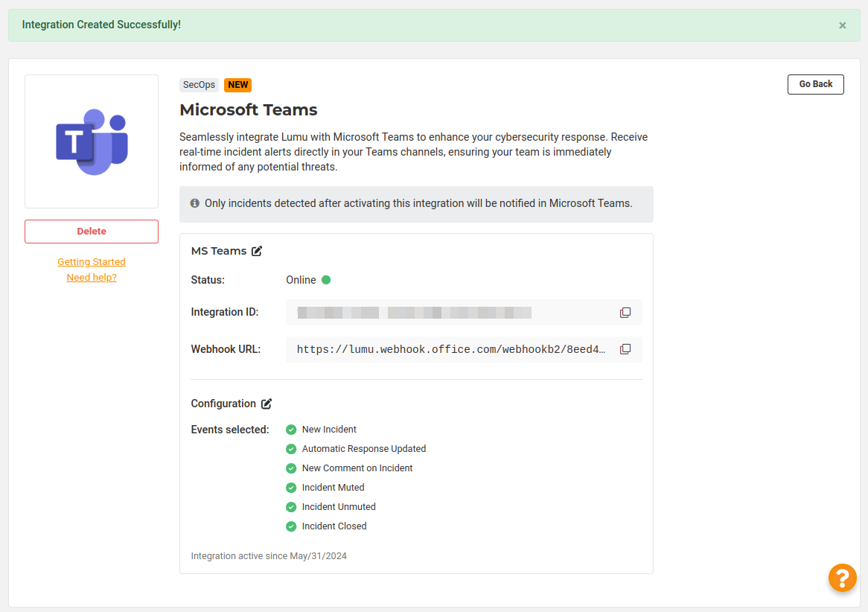Image resolution: width=868 pixels, height=612 pixels.
Task: Click the edit icon next to MS Teams
Action: tap(257, 251)
